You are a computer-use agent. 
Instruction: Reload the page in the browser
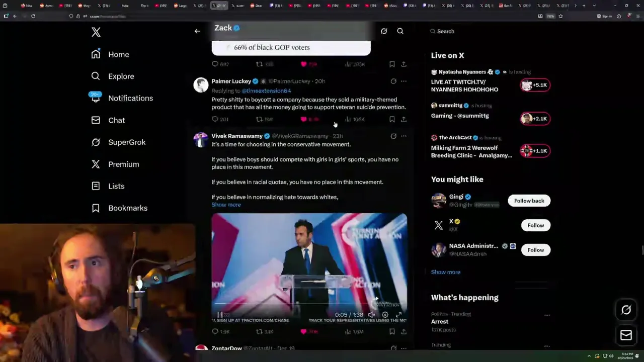pos(33,16)
